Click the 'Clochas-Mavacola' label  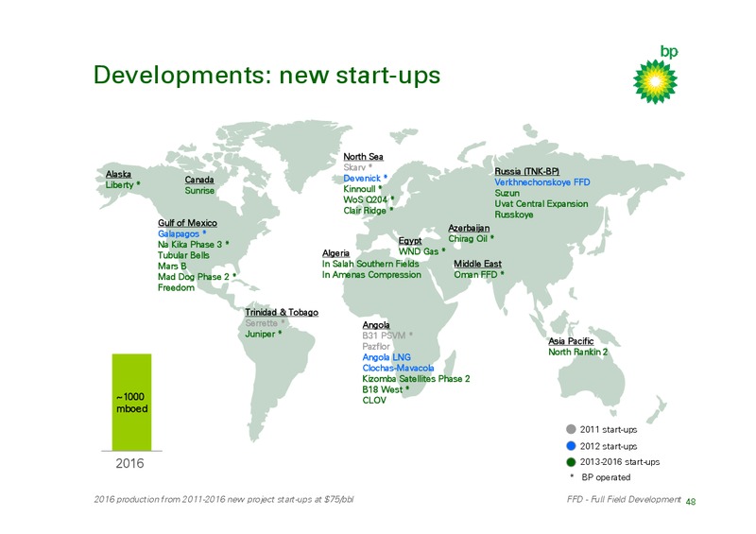[x=398, y=368]
